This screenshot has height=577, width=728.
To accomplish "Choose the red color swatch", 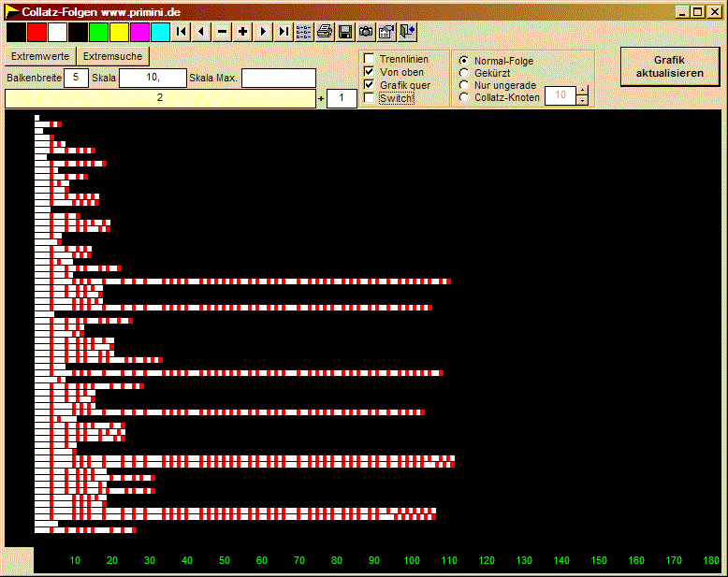I will [x=36, y=33].
